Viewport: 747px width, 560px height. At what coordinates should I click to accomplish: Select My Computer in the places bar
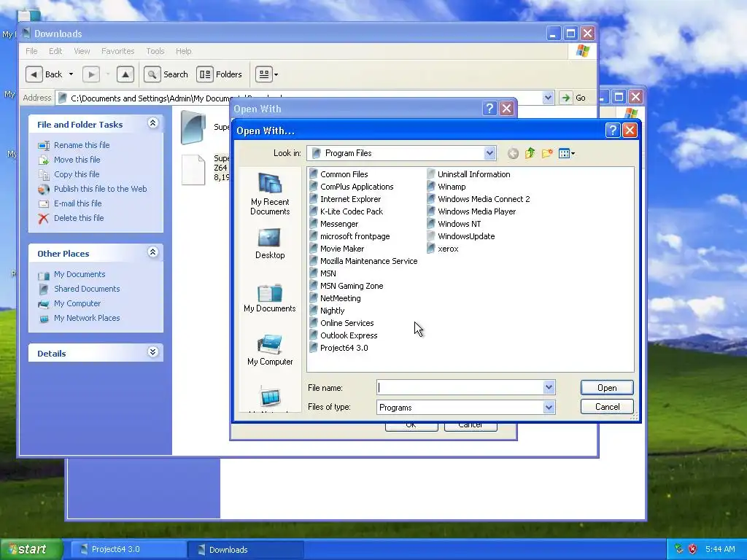point(270,351)
